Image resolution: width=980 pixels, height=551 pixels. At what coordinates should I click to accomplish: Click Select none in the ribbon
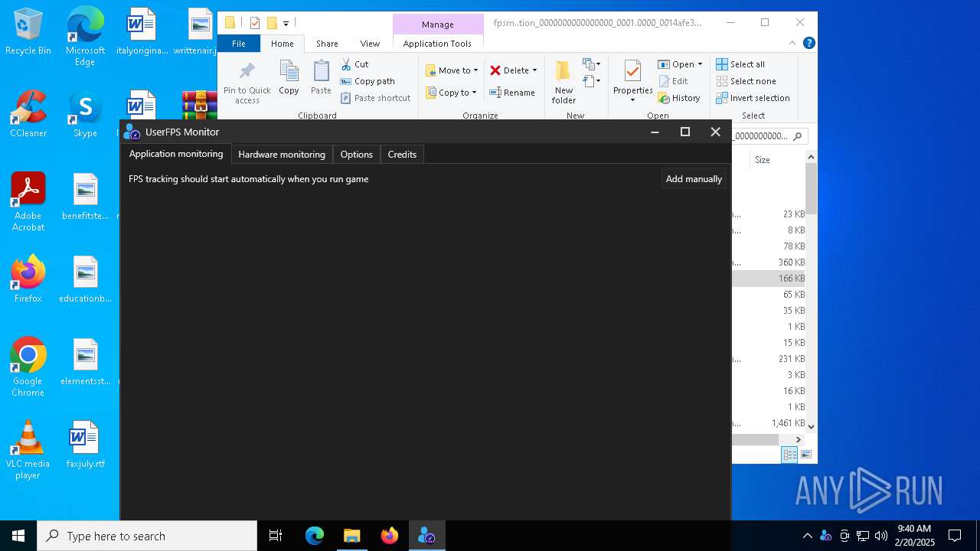746,81
